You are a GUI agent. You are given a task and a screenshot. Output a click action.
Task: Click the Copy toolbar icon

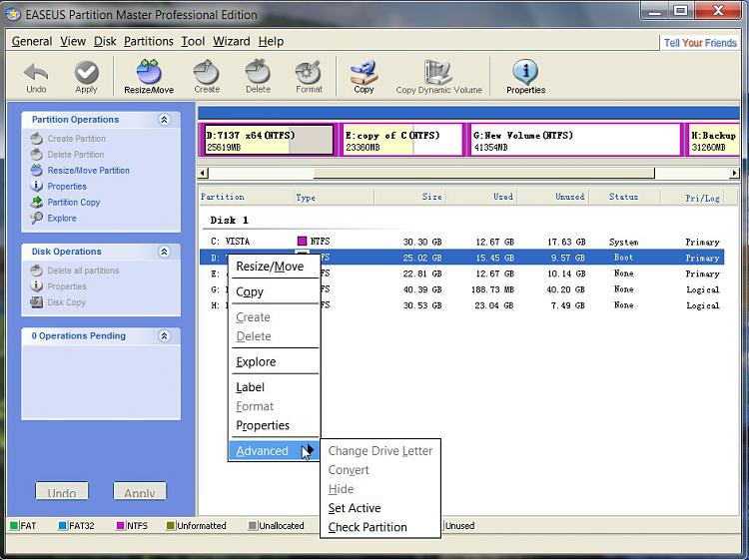point(364,76)
